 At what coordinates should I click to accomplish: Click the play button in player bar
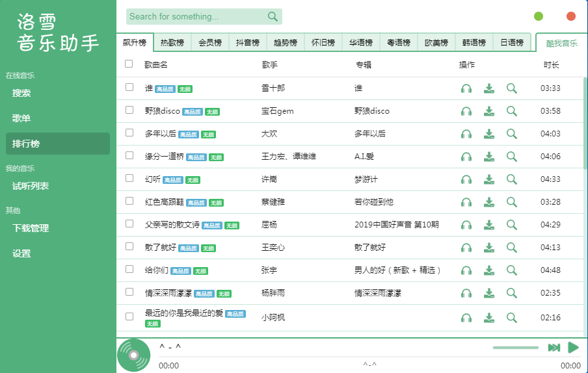point(573,348)
